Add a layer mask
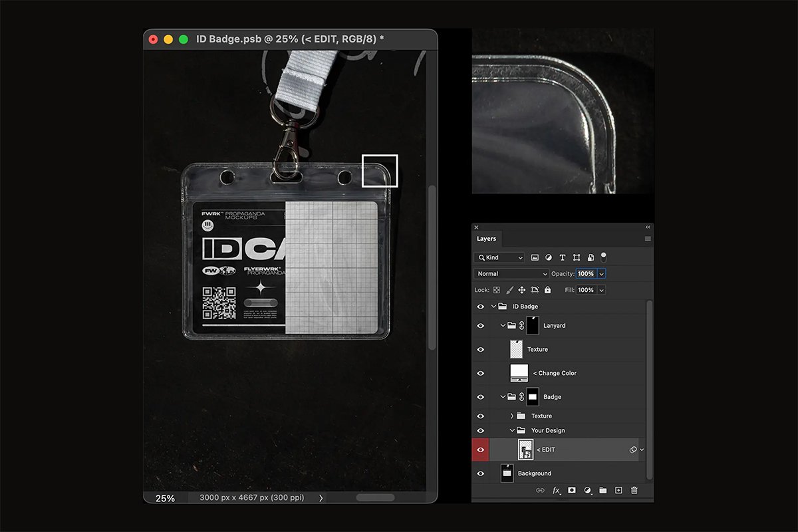The height and width of the screenshot is (532, 798). click(571, 490)
